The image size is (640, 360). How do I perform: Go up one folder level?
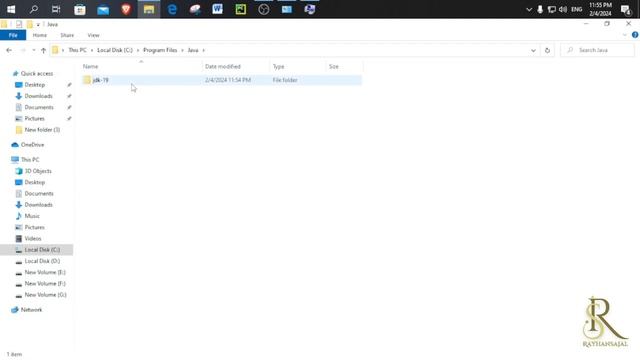pyautogui.click(x=43, y=50)
